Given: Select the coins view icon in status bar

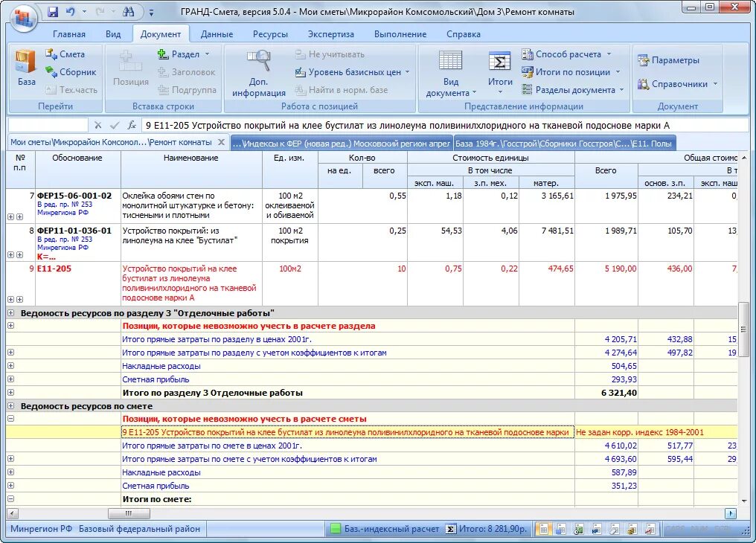Looking at the screenshot, I should (x=632, y=529).
